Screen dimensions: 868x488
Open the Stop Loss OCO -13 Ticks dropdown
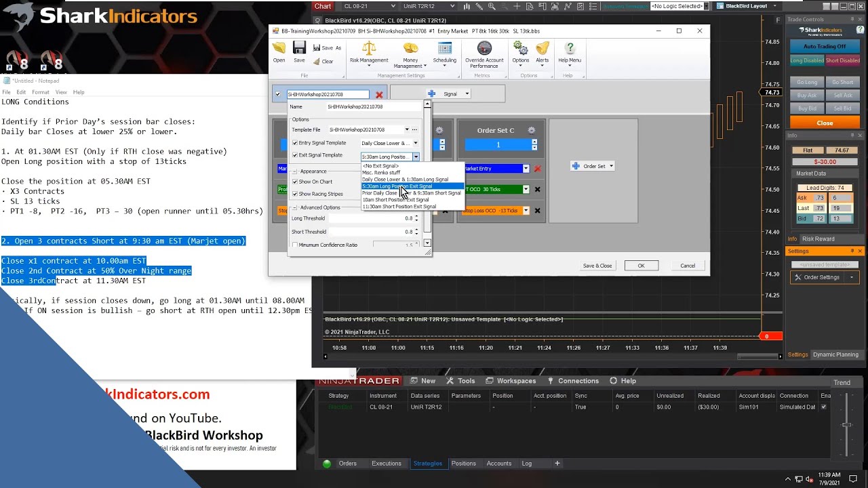(x=526, y=210)
